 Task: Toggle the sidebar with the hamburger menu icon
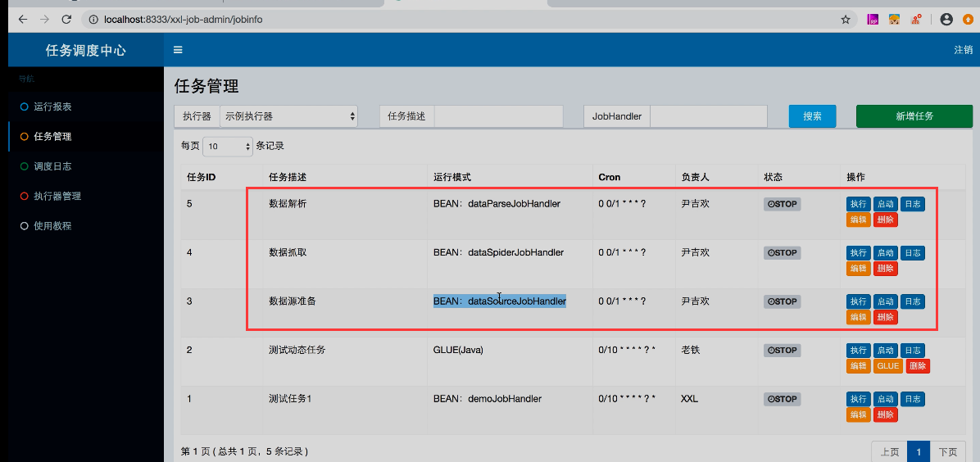pos(178,50)
